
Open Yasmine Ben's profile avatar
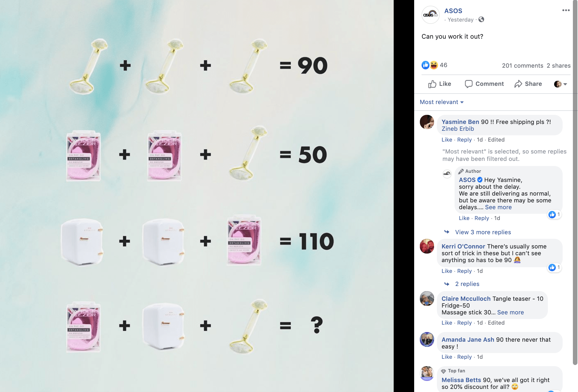pyautogui.click(x=427, y=122)
